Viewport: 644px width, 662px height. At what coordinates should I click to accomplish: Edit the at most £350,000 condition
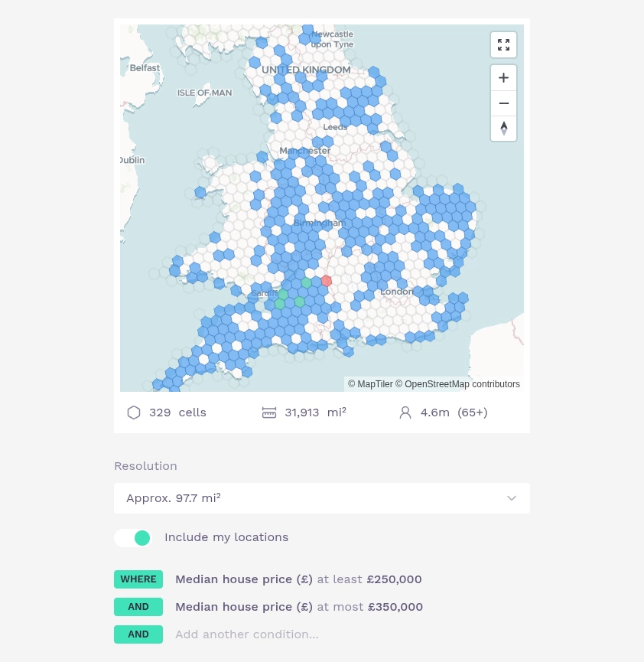[x=299, y=607]
